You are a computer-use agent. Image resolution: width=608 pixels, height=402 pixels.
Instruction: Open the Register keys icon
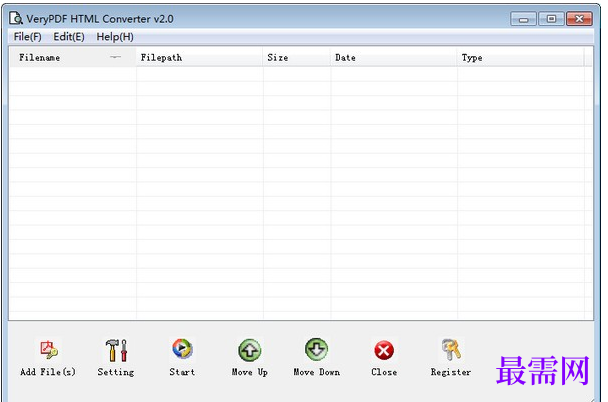click(x=451, y=349)
